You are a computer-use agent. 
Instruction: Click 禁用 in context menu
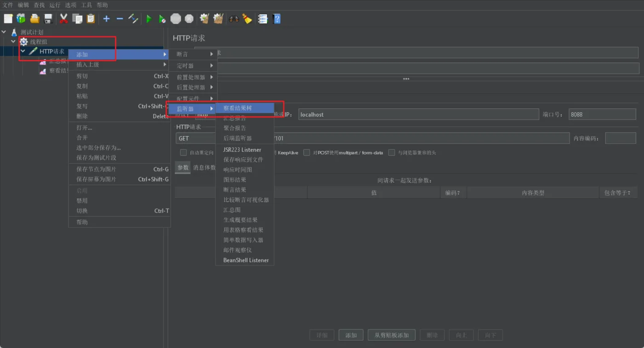coord(120,201)
